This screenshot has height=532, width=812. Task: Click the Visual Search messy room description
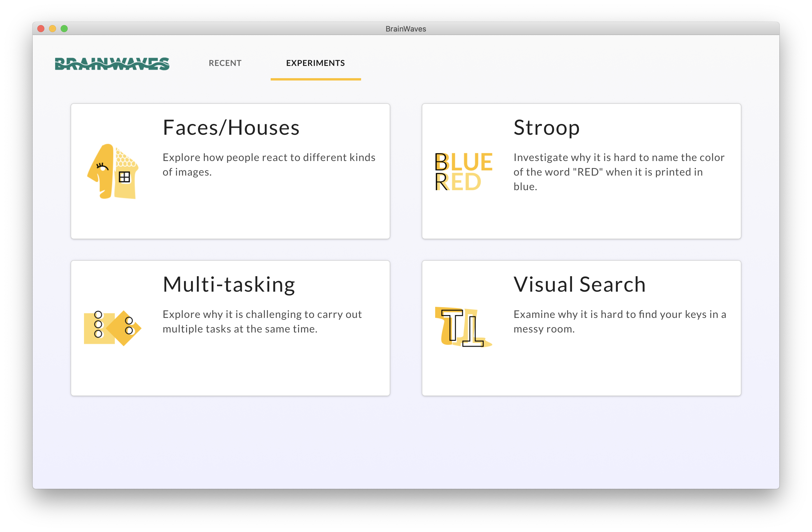point(619,321)
